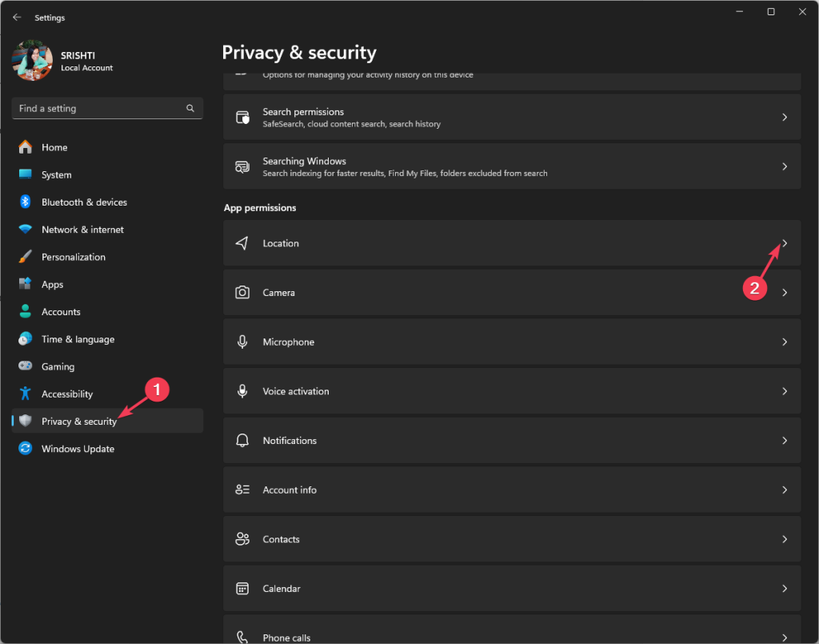The width and height of the screenshot is (819, 644).
Task: Open Searching Windows via its chevron
Action: (785, 166)
